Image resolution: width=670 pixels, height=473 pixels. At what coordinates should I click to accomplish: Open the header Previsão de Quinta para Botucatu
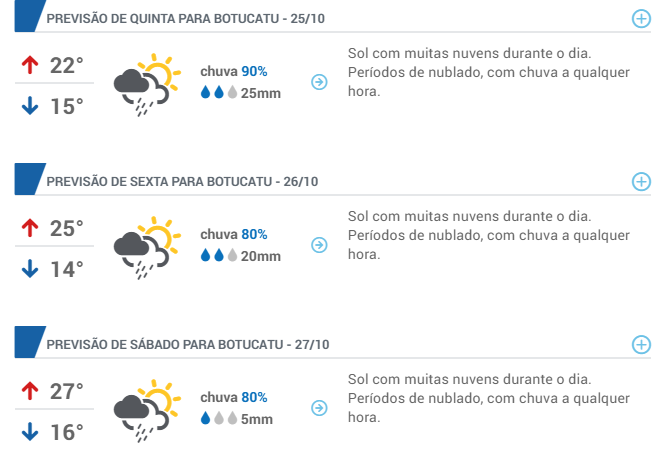[x=185, y=19]
